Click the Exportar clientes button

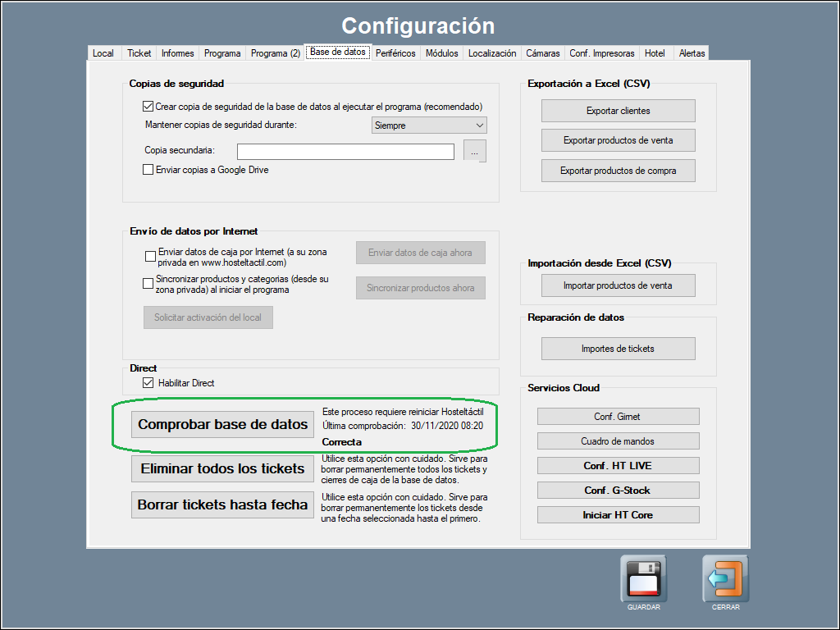(x=618, y=111)
